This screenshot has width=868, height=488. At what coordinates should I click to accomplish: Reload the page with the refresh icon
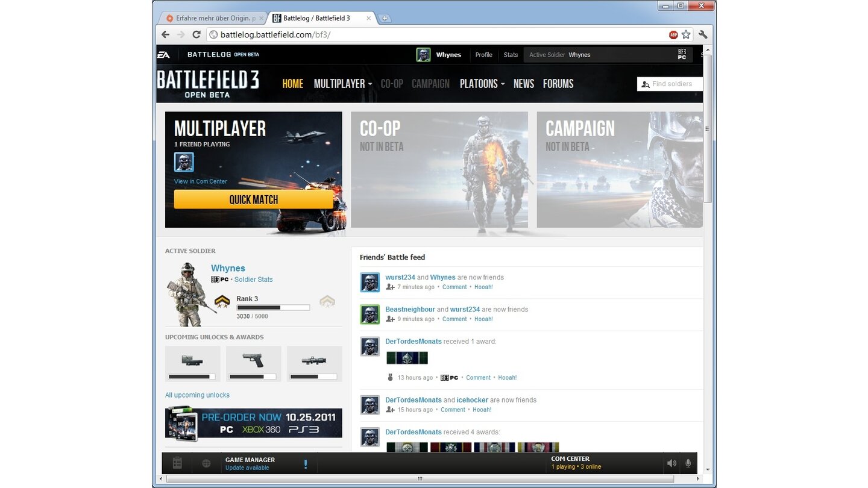click(x=196, y=34)
